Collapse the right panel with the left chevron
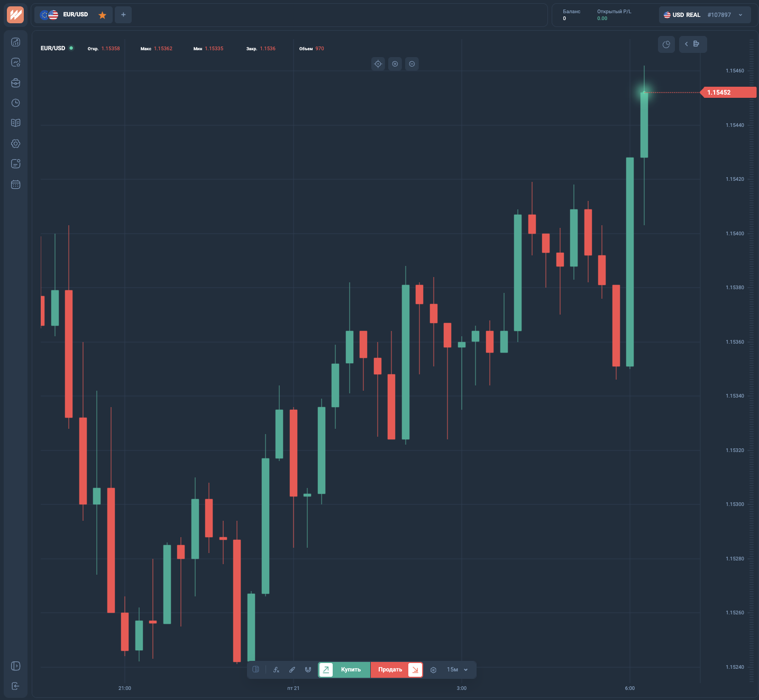The width and height of the screenshot is (759, 700). [686, 44]
